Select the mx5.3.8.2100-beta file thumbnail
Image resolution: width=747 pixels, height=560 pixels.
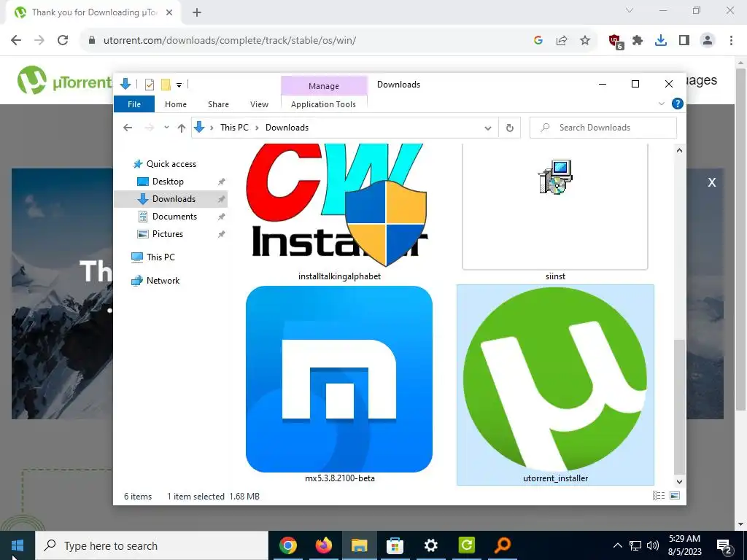339,384
